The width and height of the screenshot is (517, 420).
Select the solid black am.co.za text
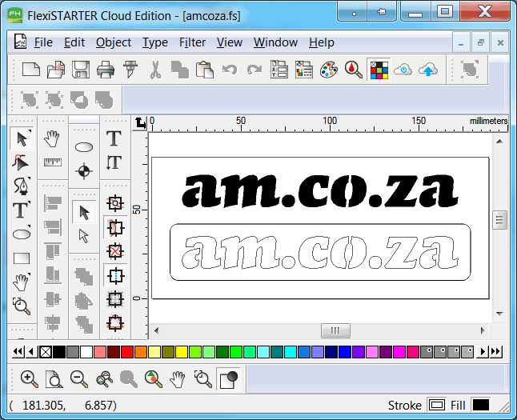click(320, 190)
